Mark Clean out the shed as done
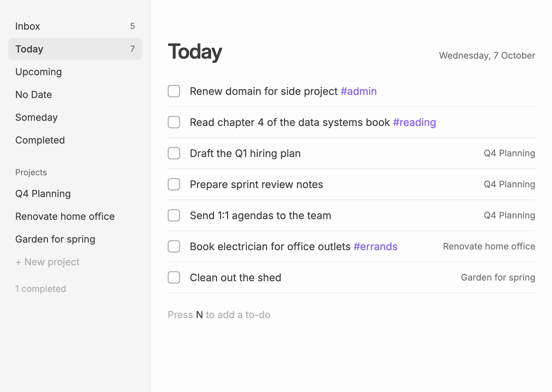This screenshot has height=392, width=552. coord(174,277)
